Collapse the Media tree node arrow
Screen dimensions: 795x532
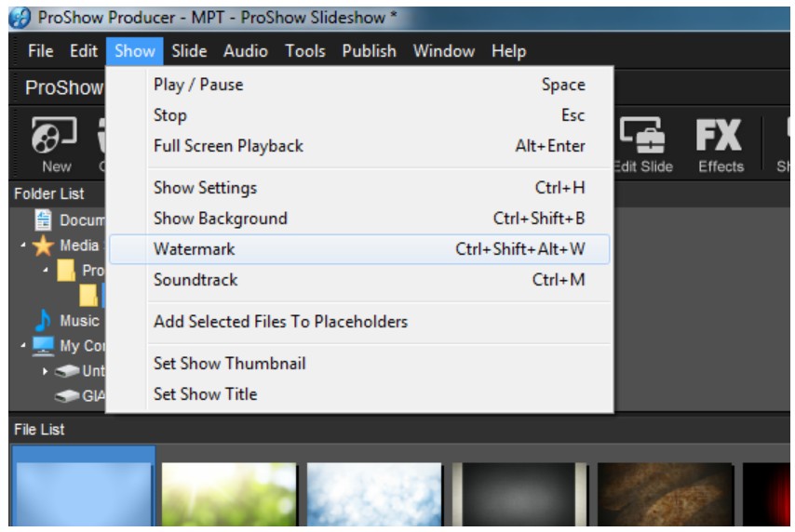tap(23, 246)
